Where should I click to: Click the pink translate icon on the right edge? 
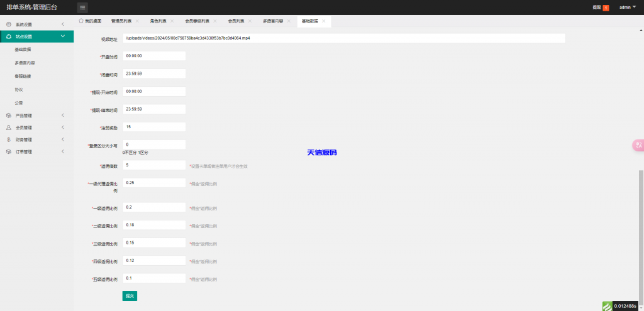click(638, 146)
